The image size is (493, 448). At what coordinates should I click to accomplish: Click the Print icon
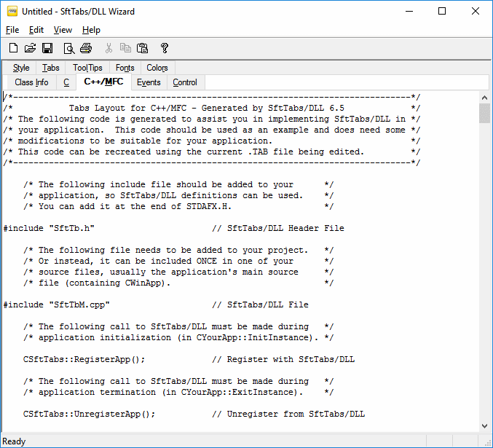coord(86,48)
